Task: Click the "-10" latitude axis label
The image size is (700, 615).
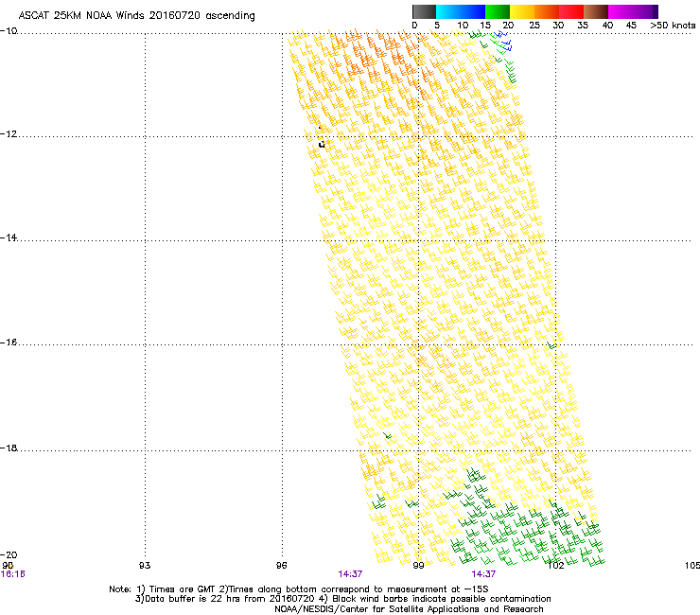Action: coord(9,31)
